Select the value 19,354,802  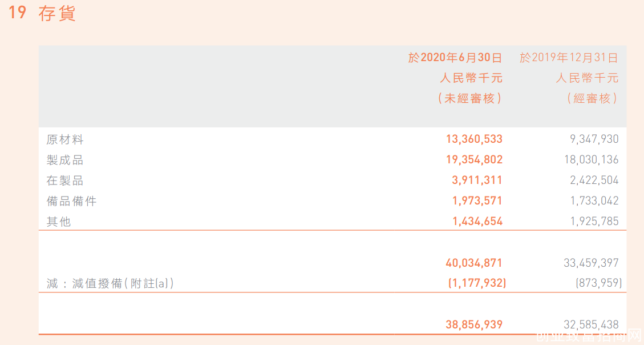coord(475,159)
